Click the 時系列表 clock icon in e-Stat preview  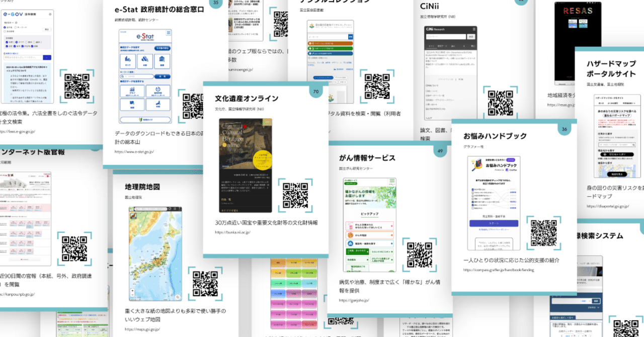[x=157, y=89]
